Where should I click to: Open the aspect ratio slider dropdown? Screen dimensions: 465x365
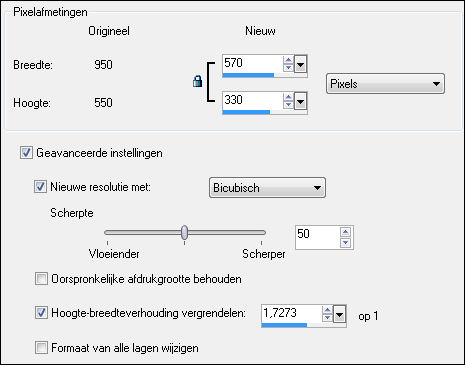[x=339, y=314]
